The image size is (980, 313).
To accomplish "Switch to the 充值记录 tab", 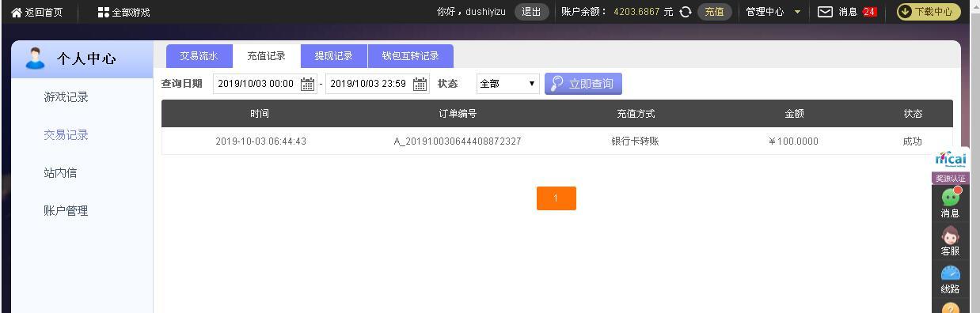I will 266,56.
